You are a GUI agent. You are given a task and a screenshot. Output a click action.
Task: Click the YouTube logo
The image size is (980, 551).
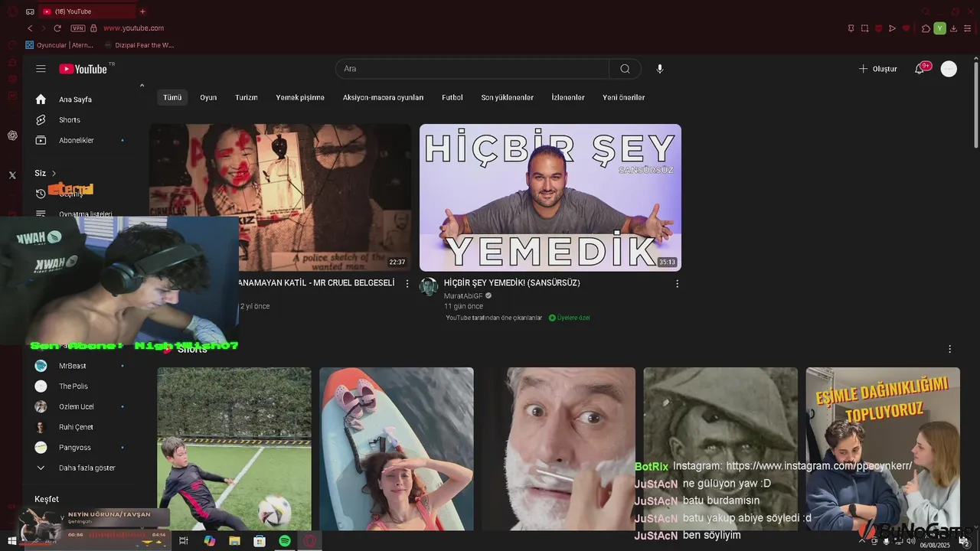pos(83,69)
